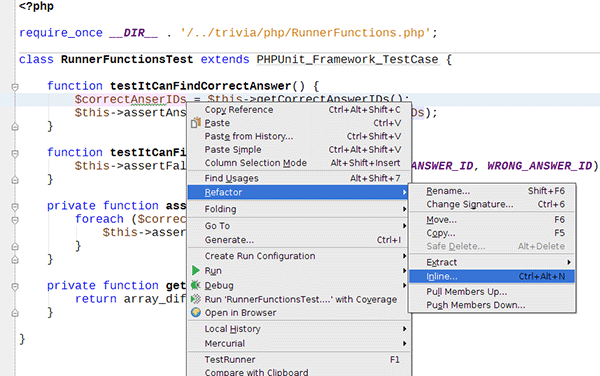This screenshot has height=376, width=600.
Task: Collapse the testItCanFindCorrectAnswer function fold marker
Action: click(15, 87)
